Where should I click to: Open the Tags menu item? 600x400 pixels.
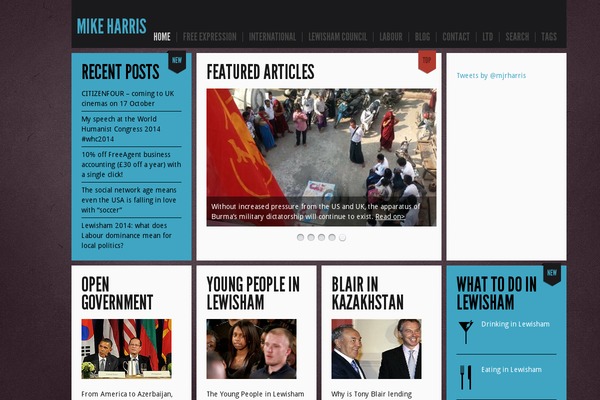click(x=549, y=37)
